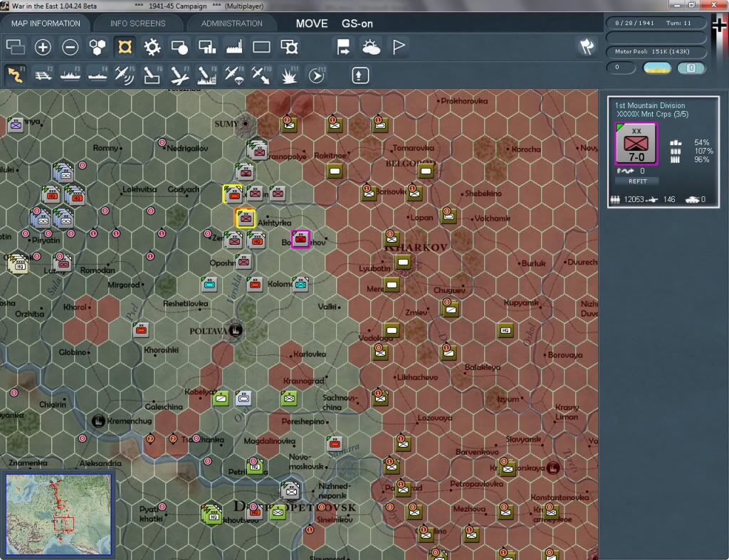Click the rectangle-with-gear toolbar icon
The width and height of the screenshot is (729, 560).
(289, 47)
